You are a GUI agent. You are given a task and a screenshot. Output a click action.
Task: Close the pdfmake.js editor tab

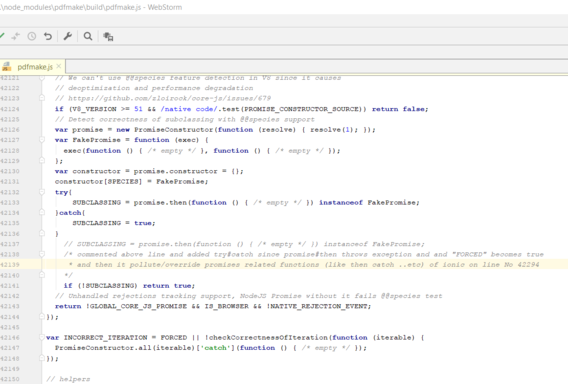coord(59,66)
